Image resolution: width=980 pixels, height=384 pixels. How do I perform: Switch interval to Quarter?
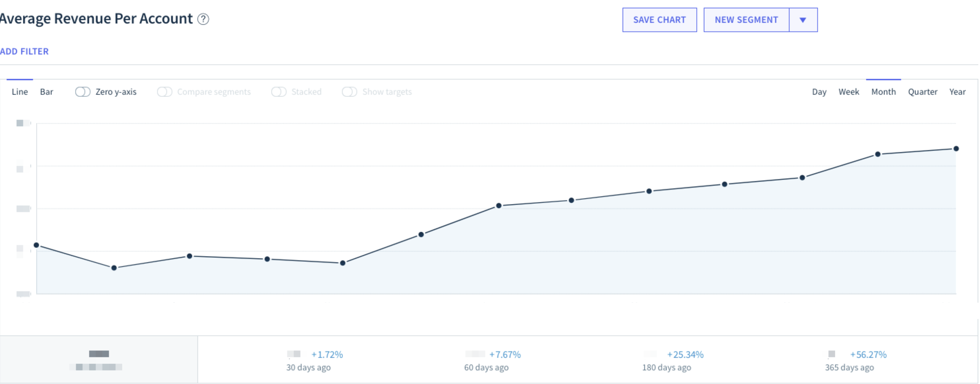(x=922, y=92)
